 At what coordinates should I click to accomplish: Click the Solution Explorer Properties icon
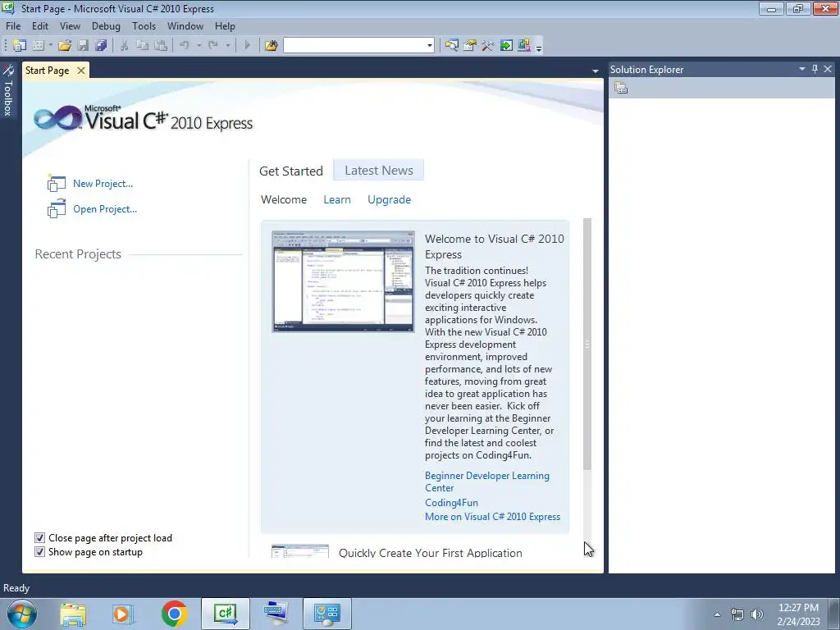(x=621, y=88)
